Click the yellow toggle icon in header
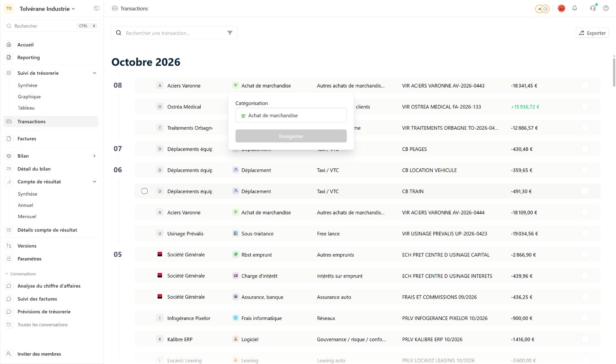This screenshot has width=616, height=364. click(x=542, y=9)
